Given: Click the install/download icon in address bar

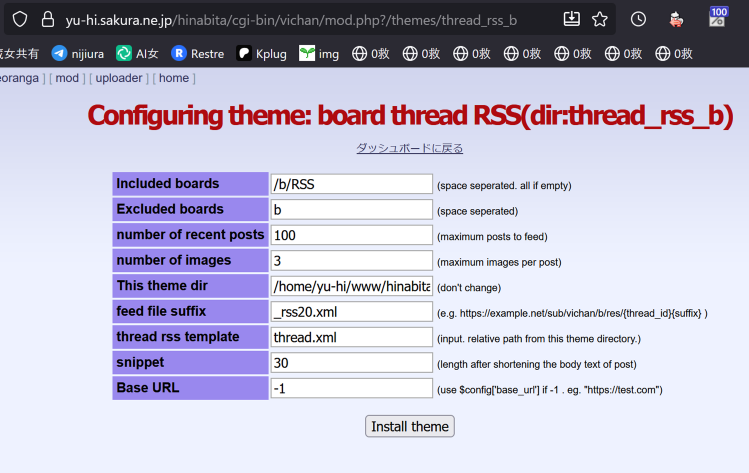Looking at the screenshot, I should click(571, 18).
